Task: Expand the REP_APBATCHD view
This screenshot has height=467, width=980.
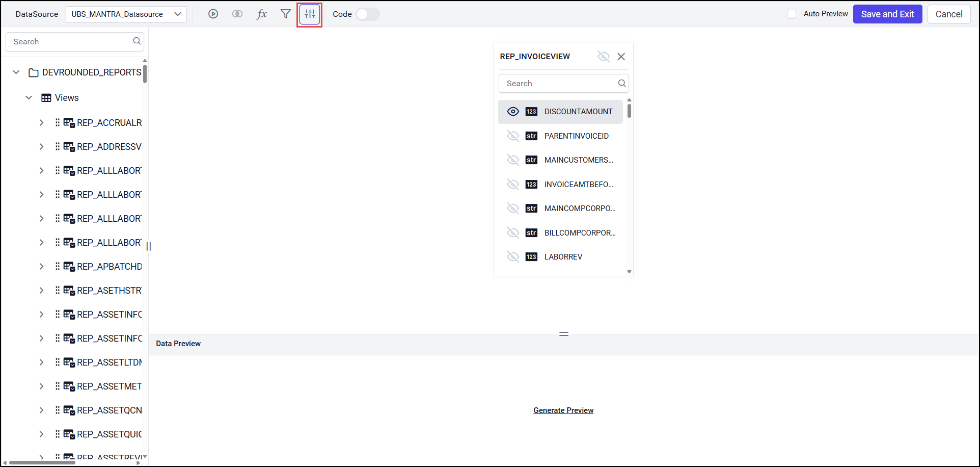Action: (x=41, y=267)
